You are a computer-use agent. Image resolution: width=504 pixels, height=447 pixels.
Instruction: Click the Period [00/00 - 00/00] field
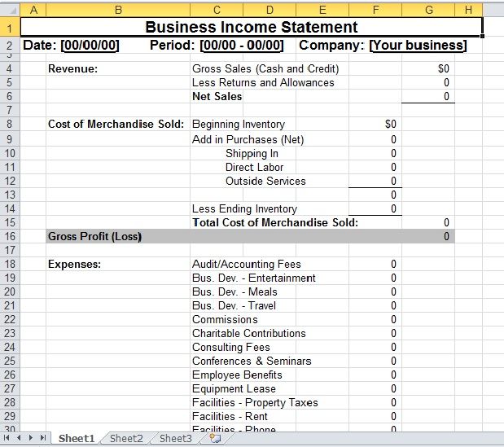point(217,46)
